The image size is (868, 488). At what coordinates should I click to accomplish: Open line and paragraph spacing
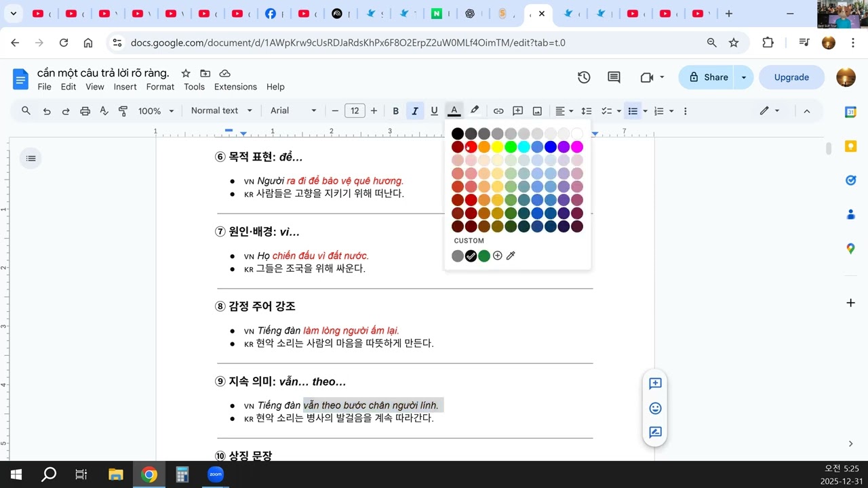point(587,111)
